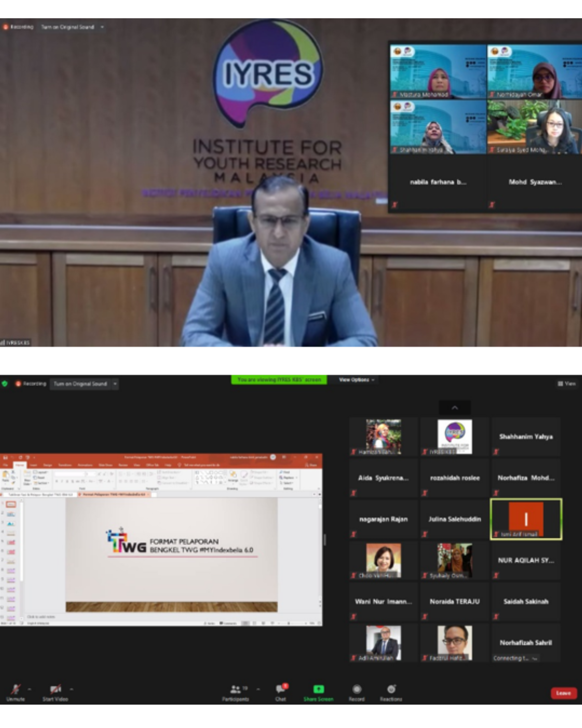Viewport: 582px width, 728px height.
Task: Open audio options arrow beside Unmute
Action: click(x=29, y=689)
